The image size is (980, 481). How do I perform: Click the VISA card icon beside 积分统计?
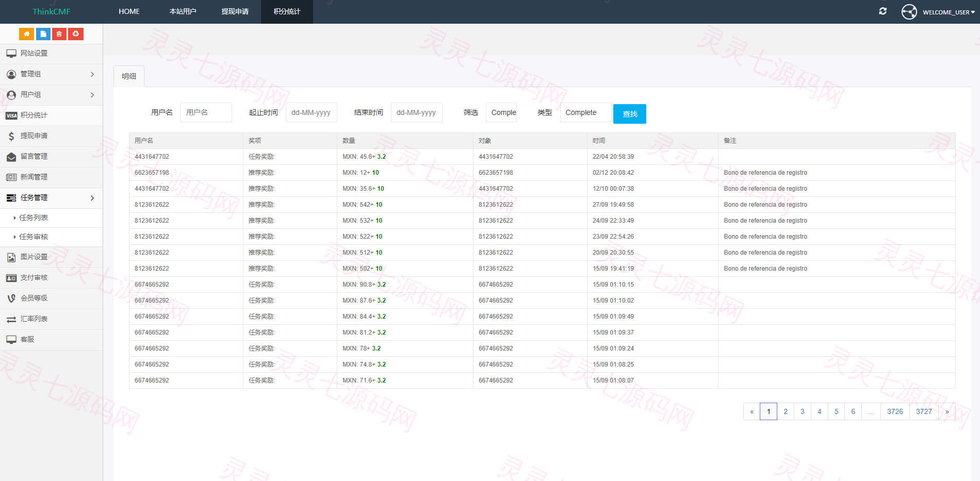11,115
